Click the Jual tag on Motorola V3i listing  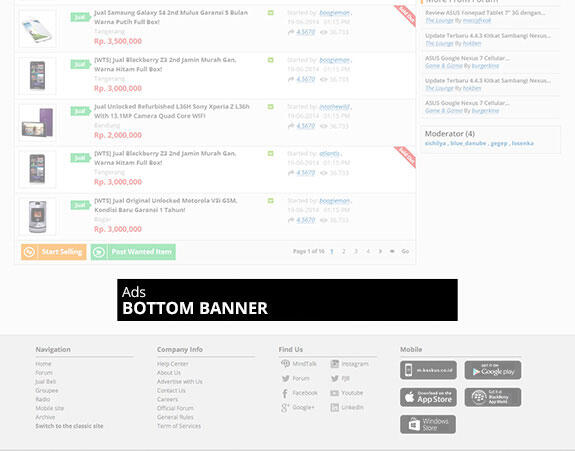click(80, 205)
